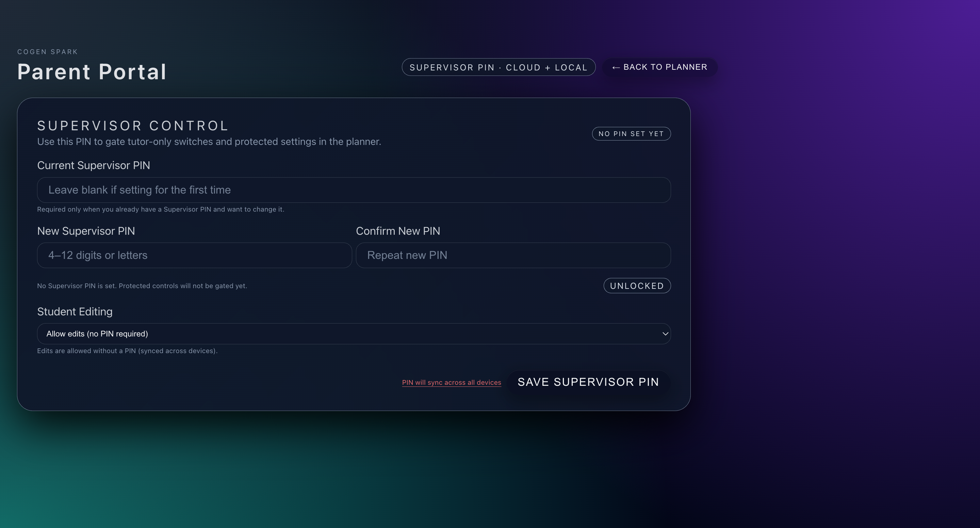Click the Student Editing label
Screen dimensions: 980x528
click(x=75, y=312)
